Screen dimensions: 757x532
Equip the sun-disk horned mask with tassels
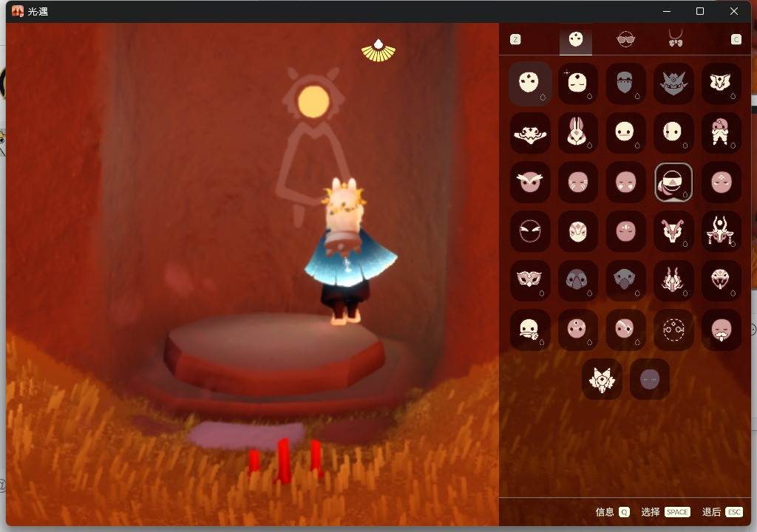pos(721,231)
